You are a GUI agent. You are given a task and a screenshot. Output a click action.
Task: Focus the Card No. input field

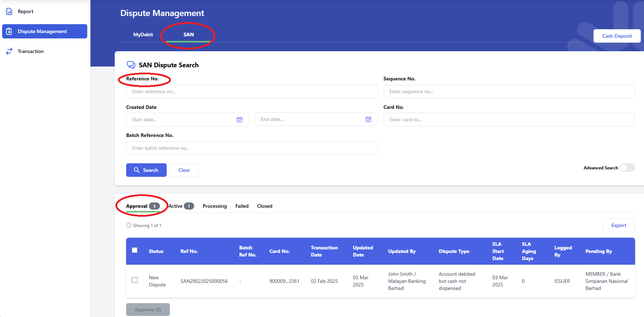[509, 120]
